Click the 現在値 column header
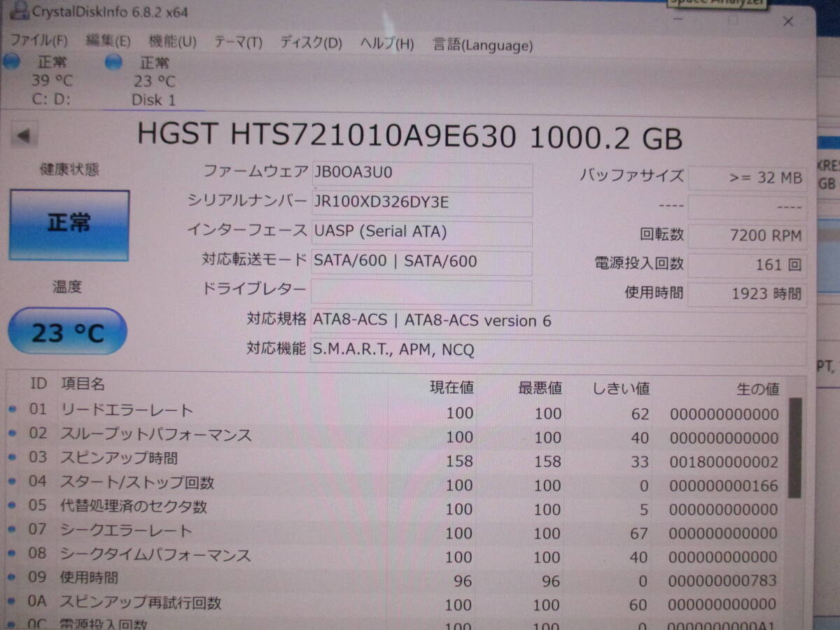840x630 pixels. (x=451, y=386)
